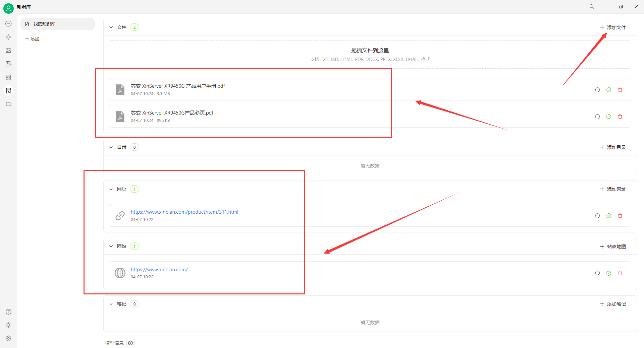Select 我的知识库 in the knowledge list
Viewport: 644px width, 348px height.
pyautogui.click(x=57, y=24)
